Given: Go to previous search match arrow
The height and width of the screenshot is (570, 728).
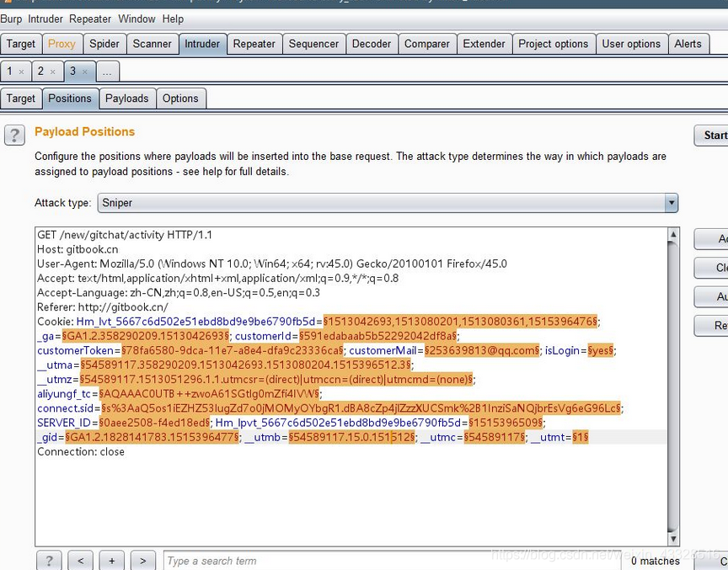Looking at the screenshot, I should 80,560.
